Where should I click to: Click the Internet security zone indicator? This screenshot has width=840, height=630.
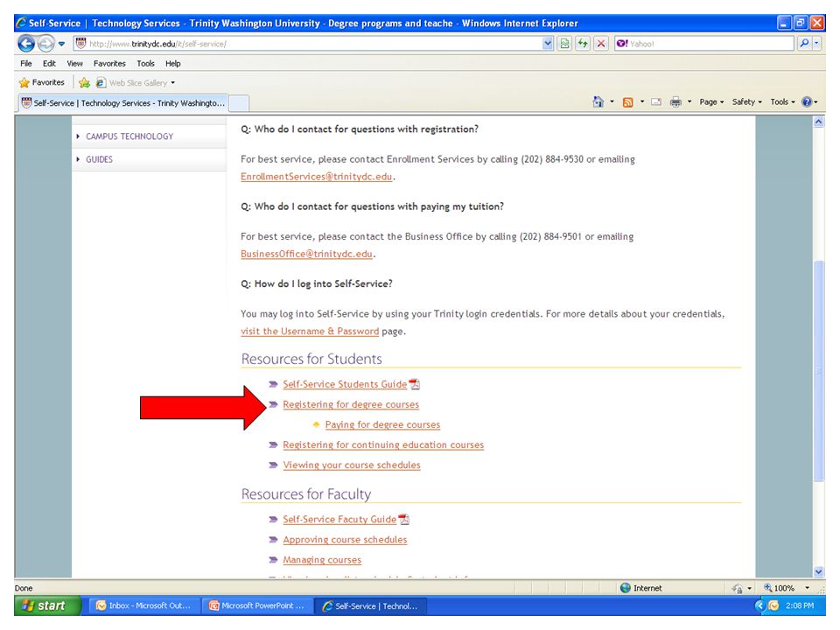pos(640,588)
